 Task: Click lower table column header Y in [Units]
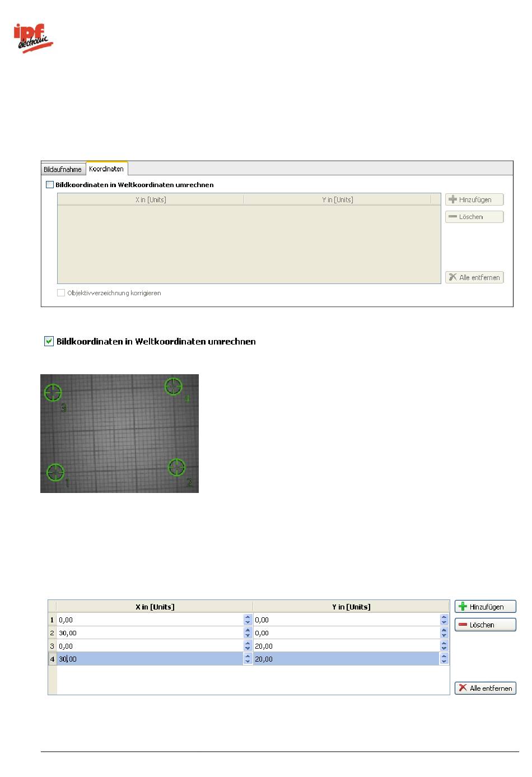(x=351, y=607)
